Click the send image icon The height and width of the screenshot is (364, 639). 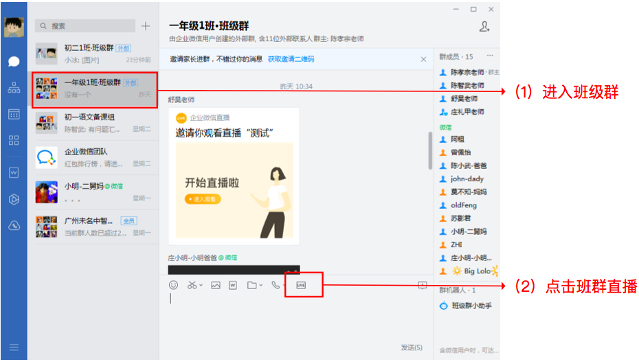pos(216,286)
